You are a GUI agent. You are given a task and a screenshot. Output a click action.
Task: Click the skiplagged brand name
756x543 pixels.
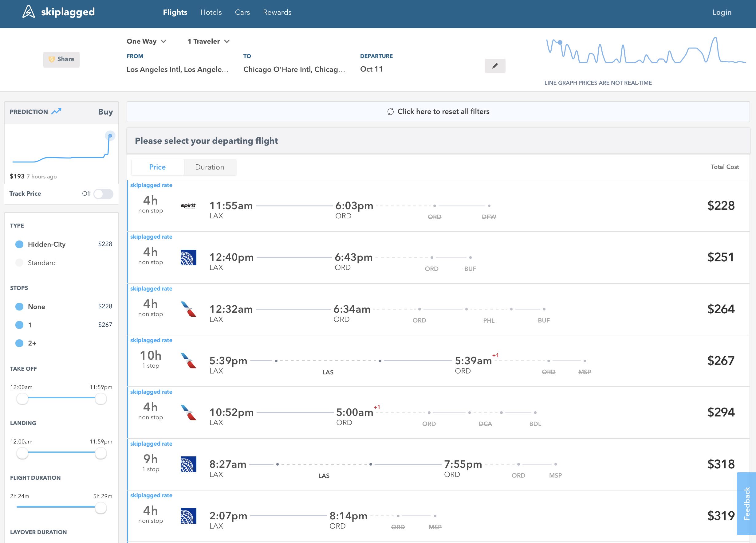[x=68, y=12]
